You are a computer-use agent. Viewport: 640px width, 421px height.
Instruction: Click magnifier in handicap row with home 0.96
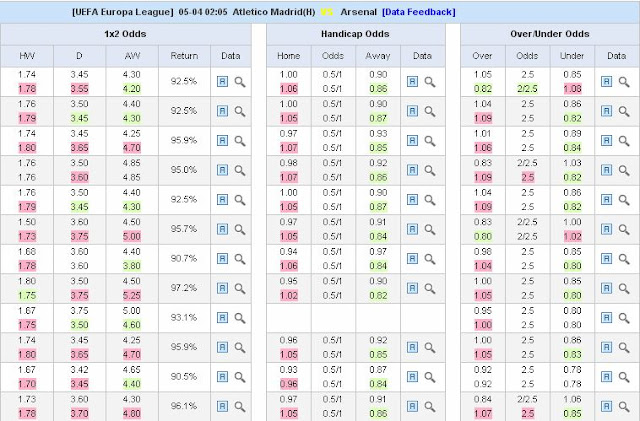(x=430, y=347)
